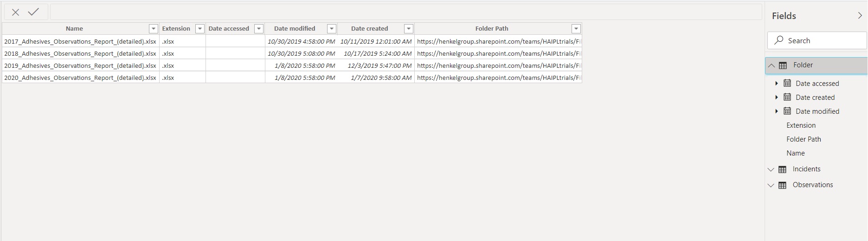Expand the Incidents table

tap(771, 169)
